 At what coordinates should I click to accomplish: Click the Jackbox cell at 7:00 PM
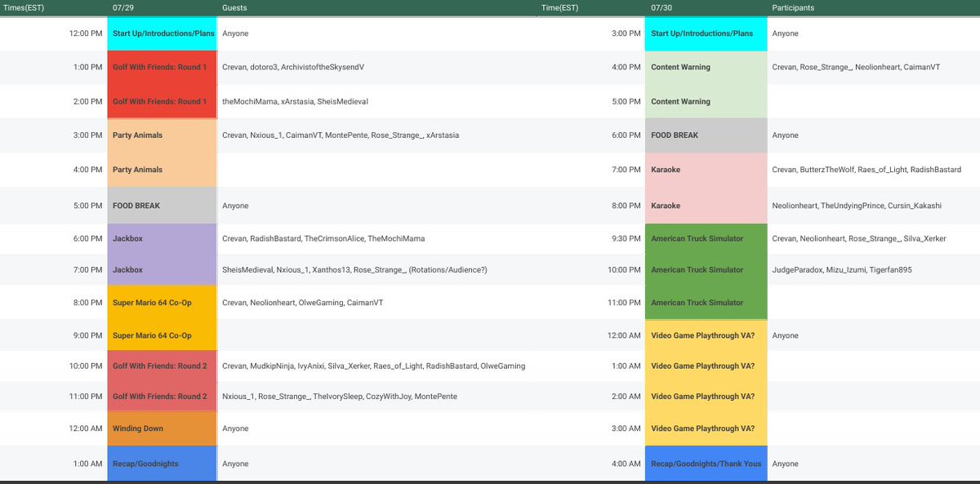pos(162,269)
